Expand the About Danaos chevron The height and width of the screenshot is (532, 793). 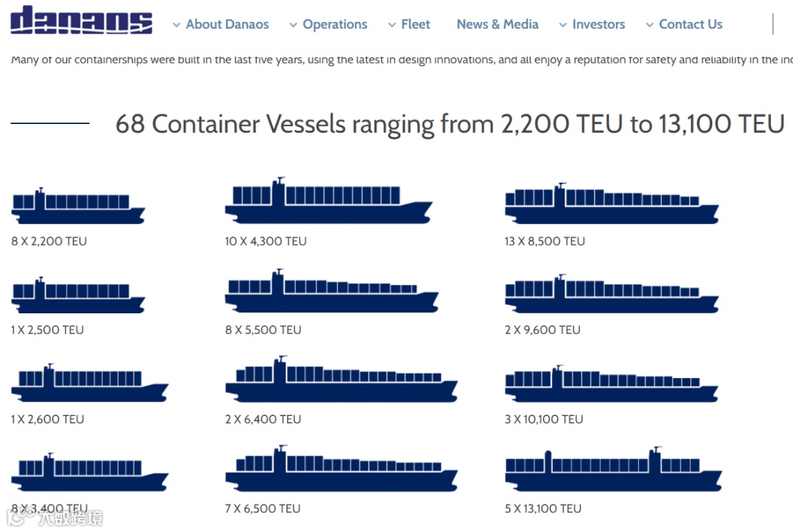click(176, 25)
